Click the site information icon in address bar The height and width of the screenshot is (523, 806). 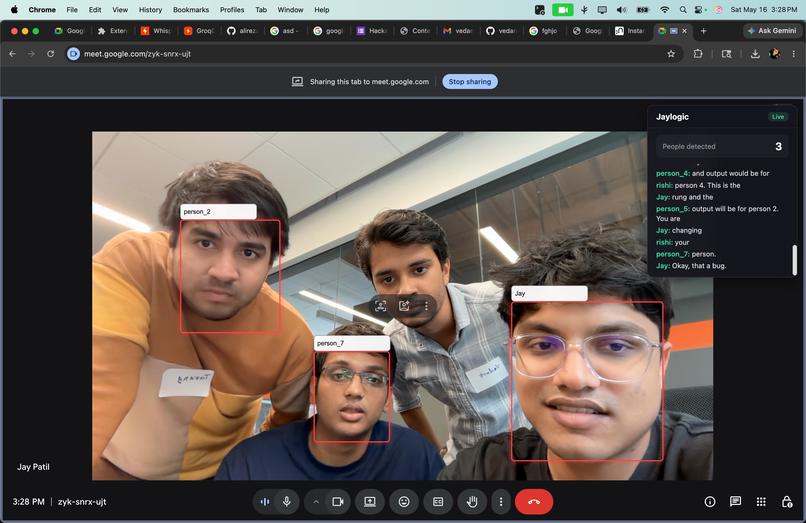(x=74, y=53)
